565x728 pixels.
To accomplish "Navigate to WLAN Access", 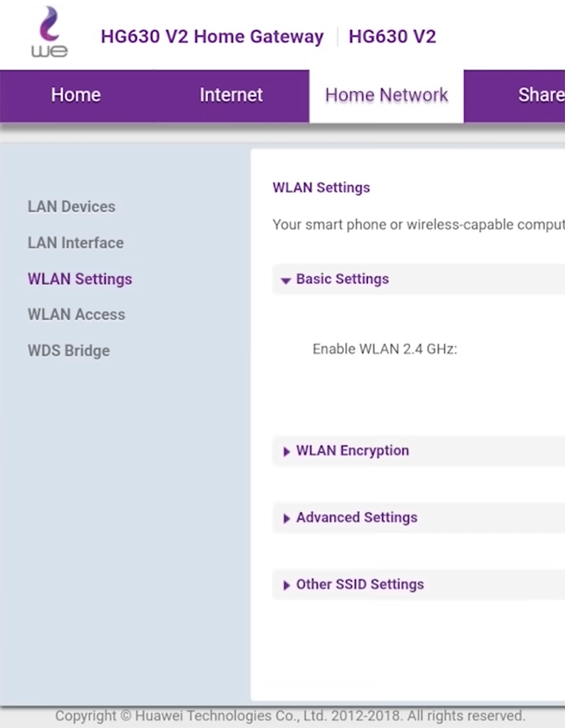I will coord(76,315).
